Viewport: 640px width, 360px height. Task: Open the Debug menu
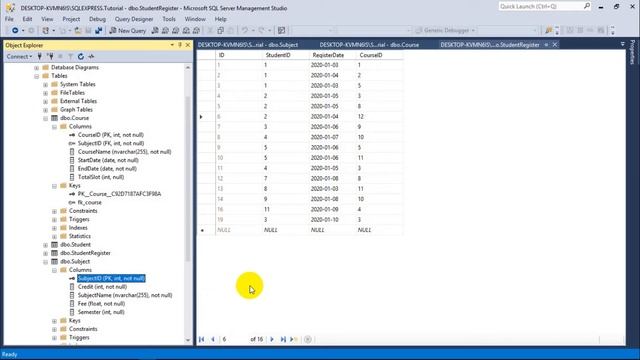[97, 19]
